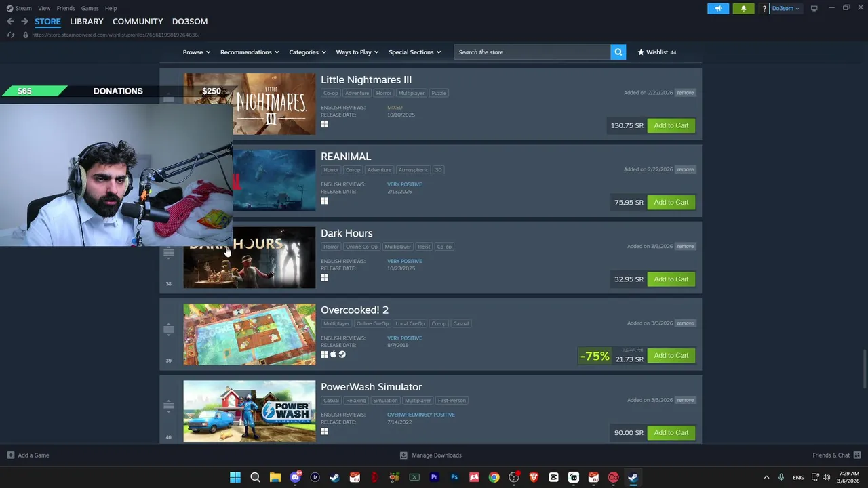Open the Overcooked! 2 title link

355,310
